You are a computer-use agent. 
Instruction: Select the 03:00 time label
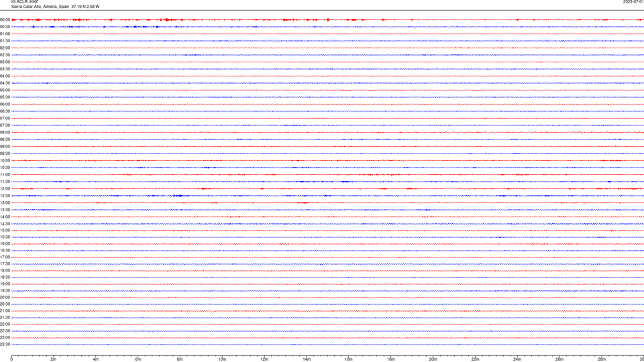point(5,62)
